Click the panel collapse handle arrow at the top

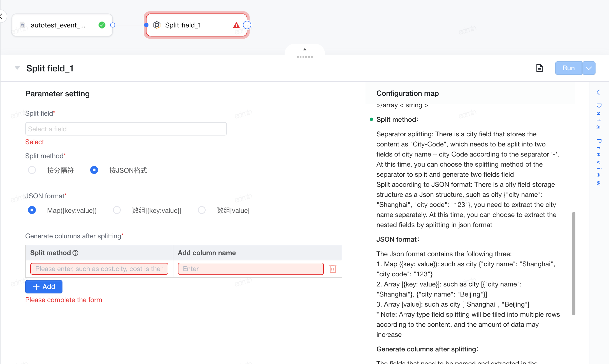tap(305, 49)
